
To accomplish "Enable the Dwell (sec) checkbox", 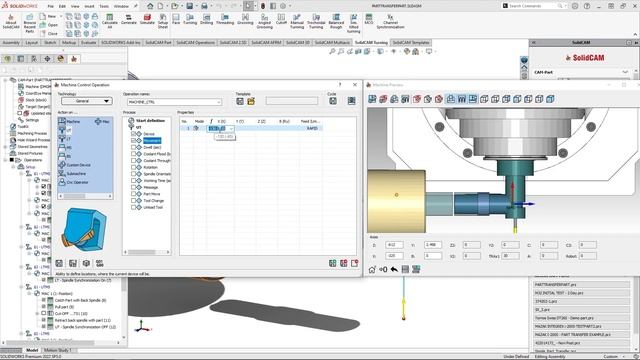I will [x=133, y=147].
